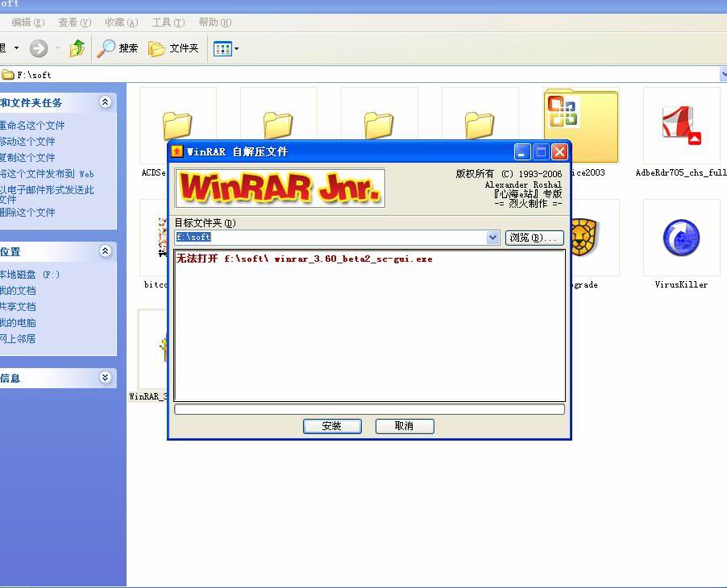Open 我的文档 link
The image size is (727, 588).
coord(18,291)
